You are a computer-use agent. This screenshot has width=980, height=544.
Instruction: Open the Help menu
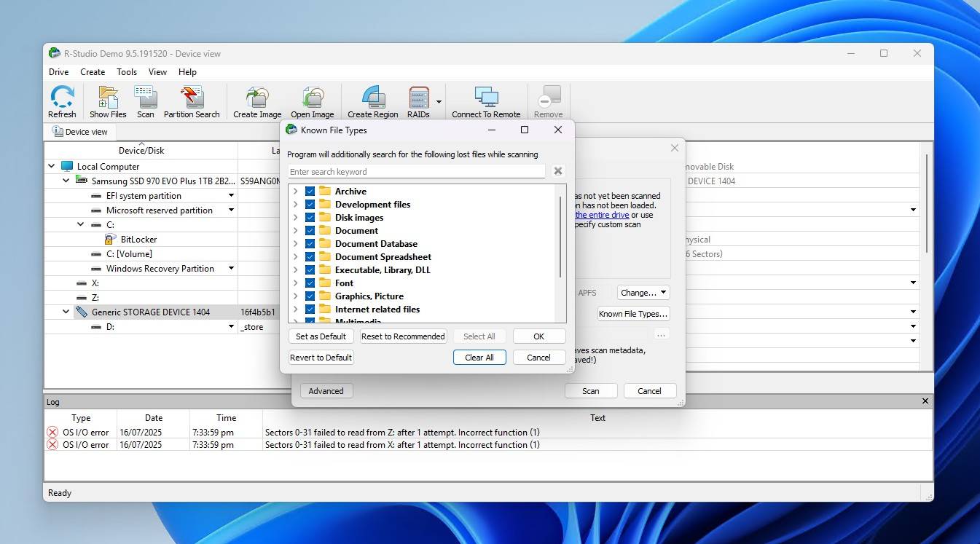pyautogui.click(x=187, y=71)
